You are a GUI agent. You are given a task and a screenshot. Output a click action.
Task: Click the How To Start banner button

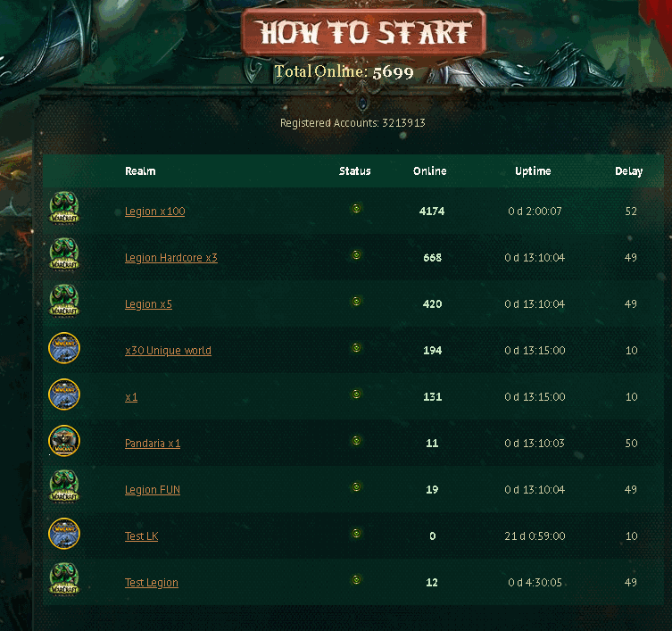(364, 33)
